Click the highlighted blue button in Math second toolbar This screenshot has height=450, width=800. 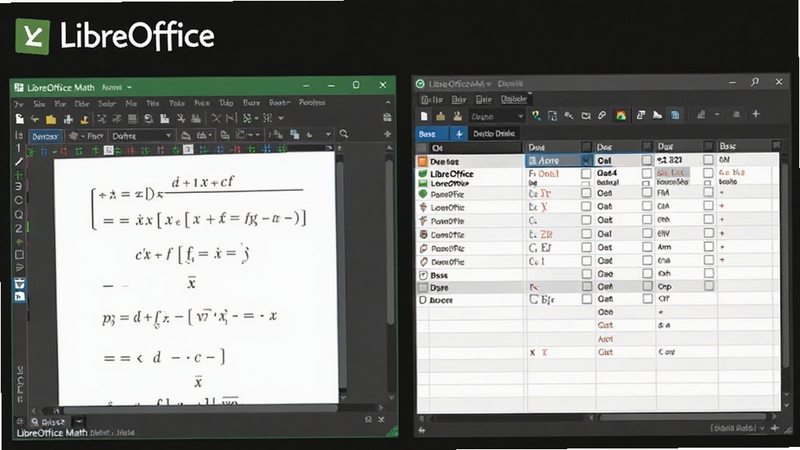pos(45,136)
